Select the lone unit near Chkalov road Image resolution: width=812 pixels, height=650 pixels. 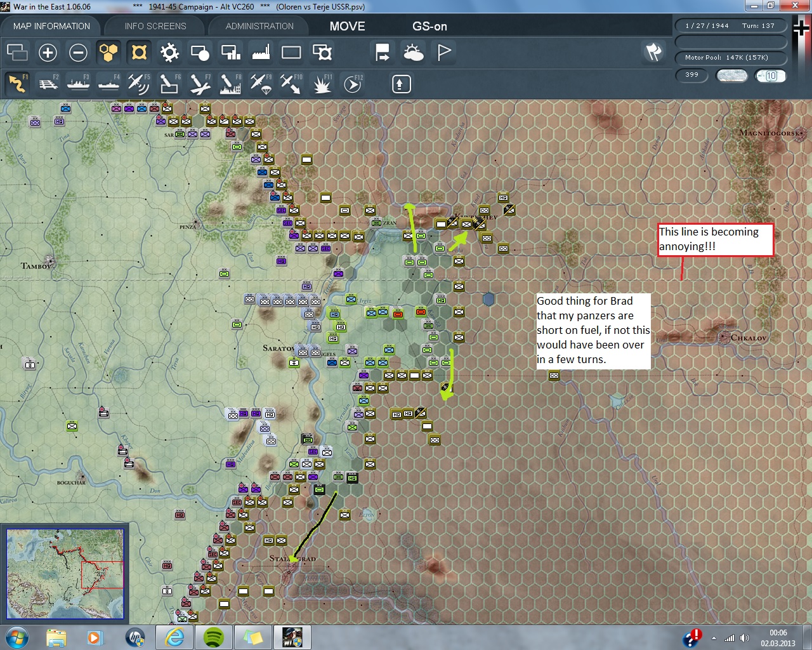pyautogui.click(x=554, y=376)
